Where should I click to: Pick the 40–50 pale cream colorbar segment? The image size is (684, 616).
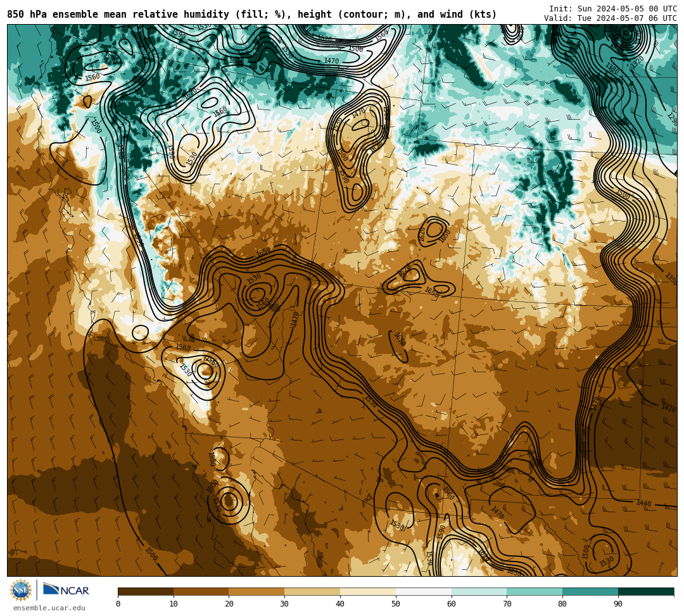coord(368,591)
